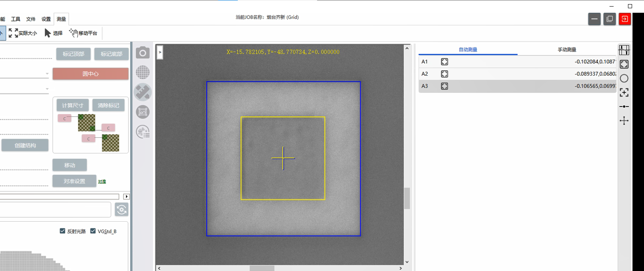Open the dropdown left of 圆中心 button
This screenshot has height=271, width=644.
tap(47, 74)
